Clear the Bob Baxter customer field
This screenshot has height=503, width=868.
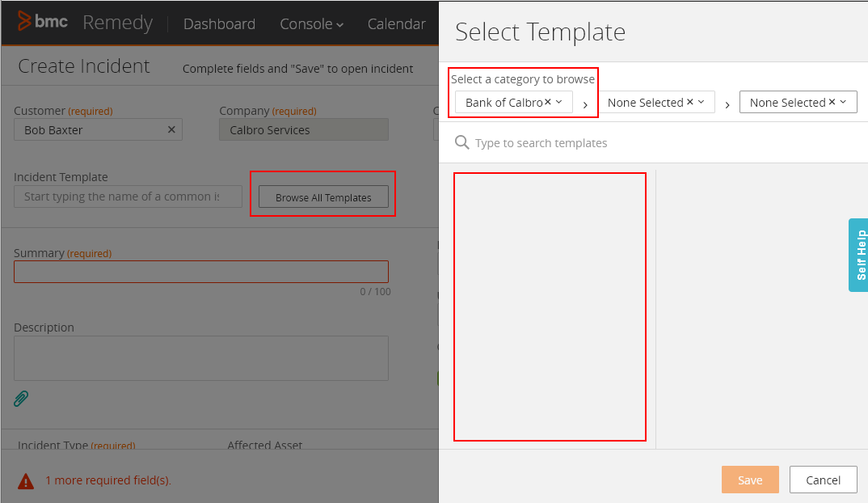[x=171, y=129]
